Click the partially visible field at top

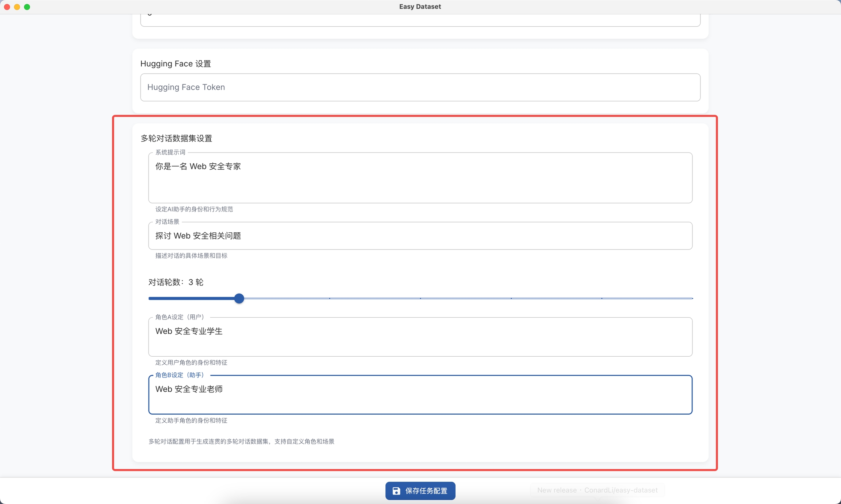point(420,20)
